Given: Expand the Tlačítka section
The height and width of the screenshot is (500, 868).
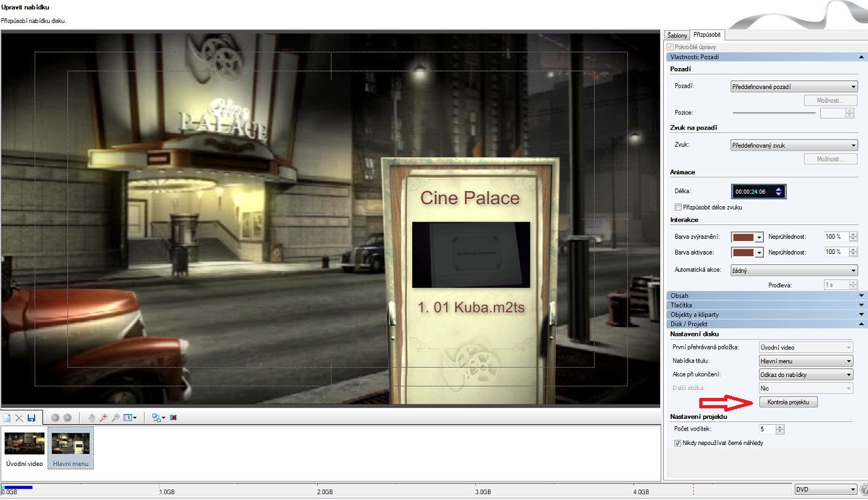Looking at the screenshot, I should tap(766, 305).
